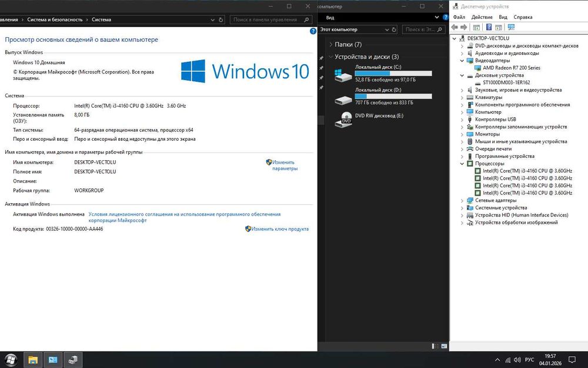Image resolution: width=588 pixels, height=368 pixels.
Task: Open the blue help icon in Device Manager toolbar
Action: coord(489,27)
